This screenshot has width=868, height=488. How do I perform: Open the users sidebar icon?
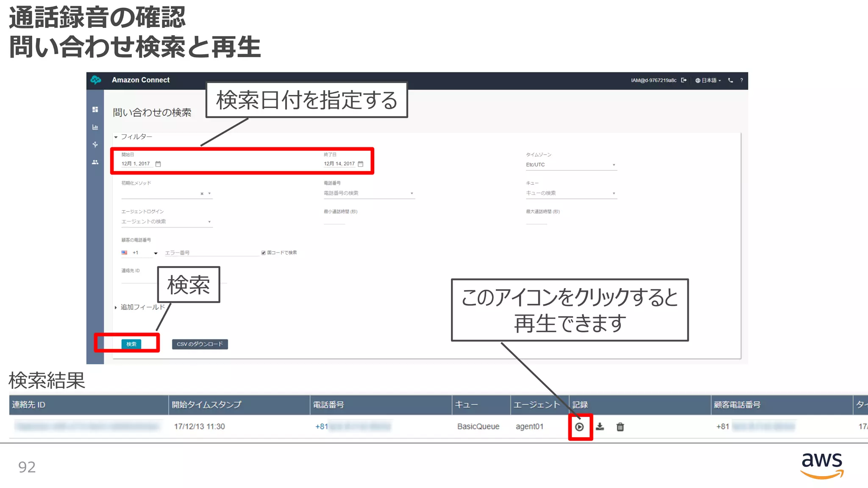pyautogui.click(x=95, y=162)
